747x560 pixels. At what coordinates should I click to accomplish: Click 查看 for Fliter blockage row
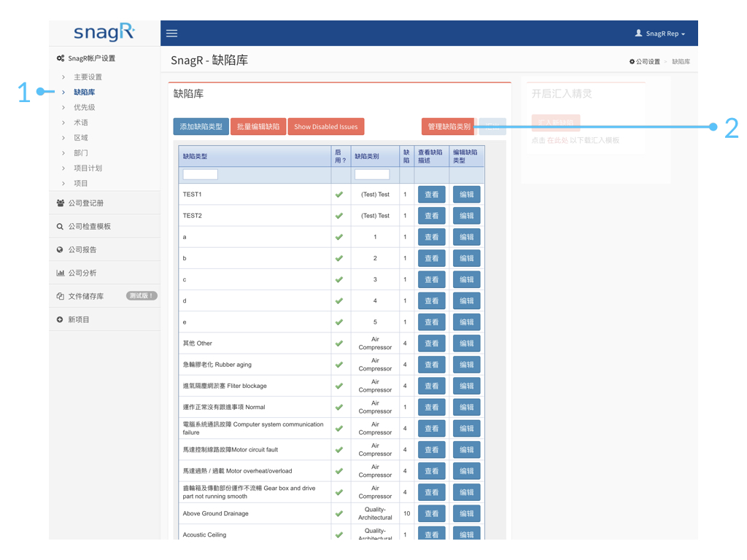point(432,386)
